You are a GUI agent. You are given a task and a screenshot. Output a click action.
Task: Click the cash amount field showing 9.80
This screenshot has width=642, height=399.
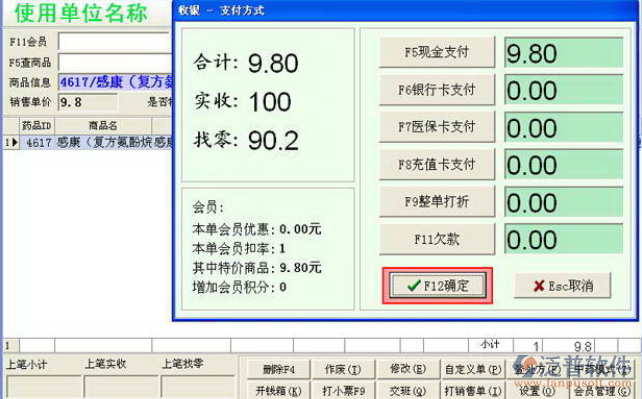(564, 53)
